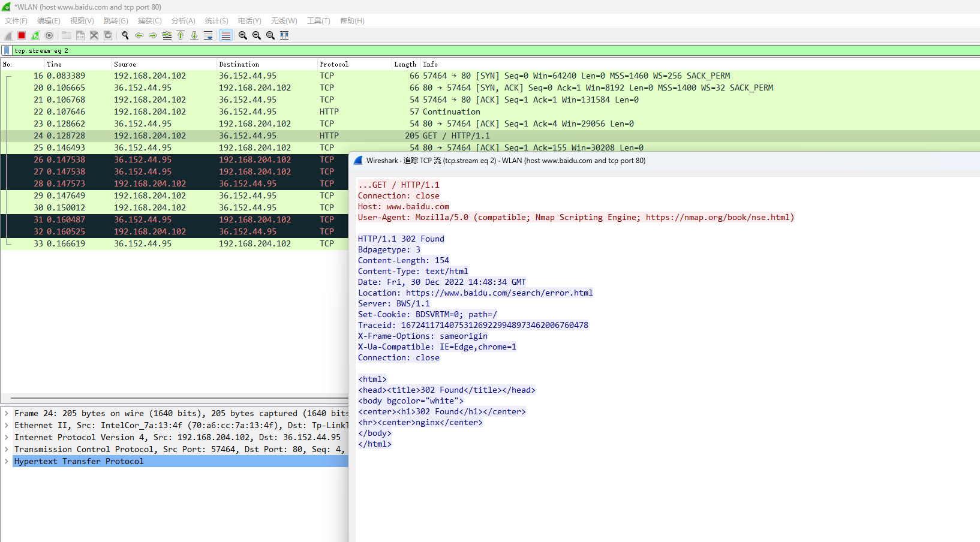Screen dimensions: 980x542
Task: Expand Hypertext Transfer Protocol row
Action: 7,461
